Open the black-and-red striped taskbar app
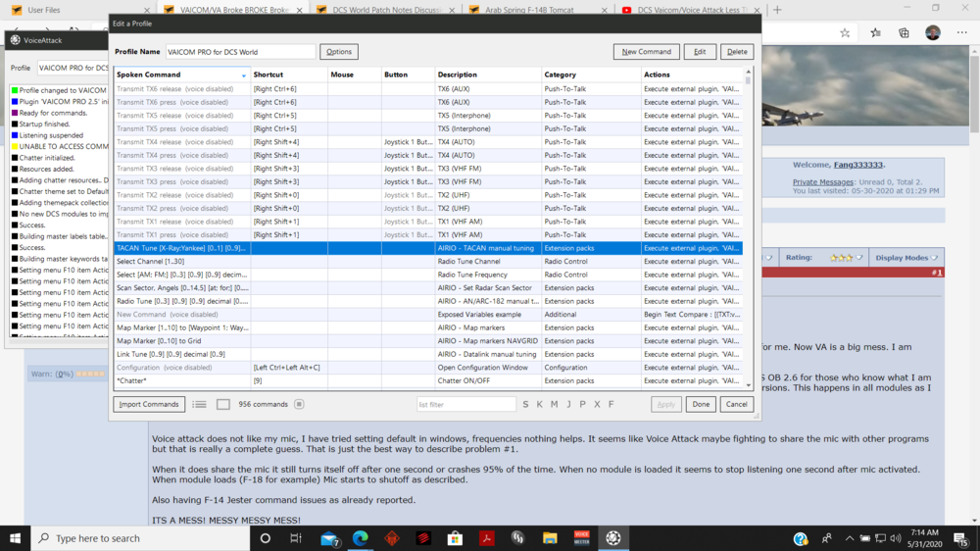Viewport: 980px width, 551px height. pos(423,538)
